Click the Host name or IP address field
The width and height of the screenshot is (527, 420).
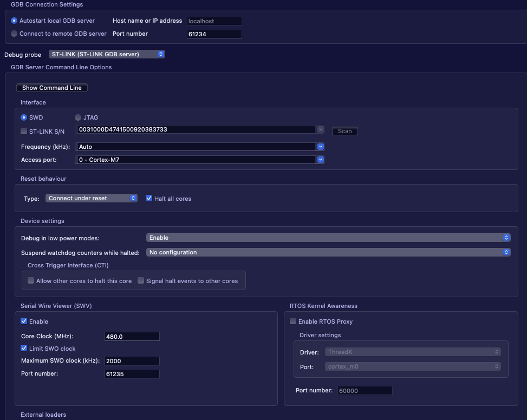(x=214, y=21)
